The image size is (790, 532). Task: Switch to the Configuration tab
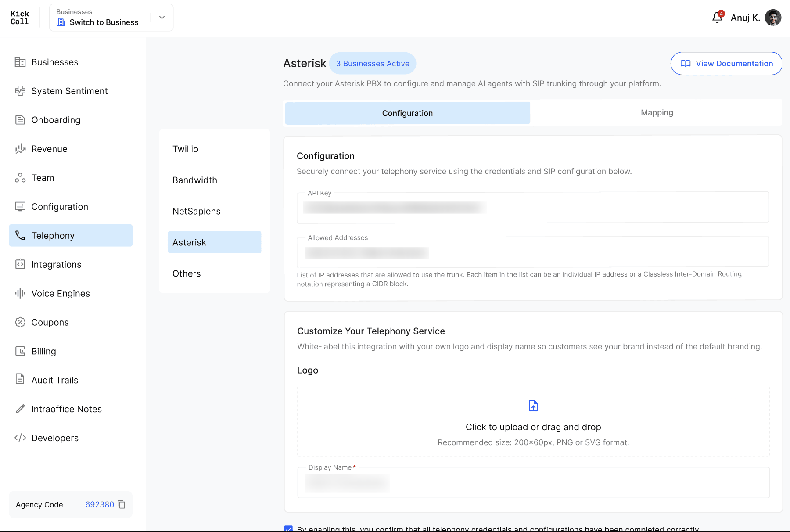click(x=407, y=113)
